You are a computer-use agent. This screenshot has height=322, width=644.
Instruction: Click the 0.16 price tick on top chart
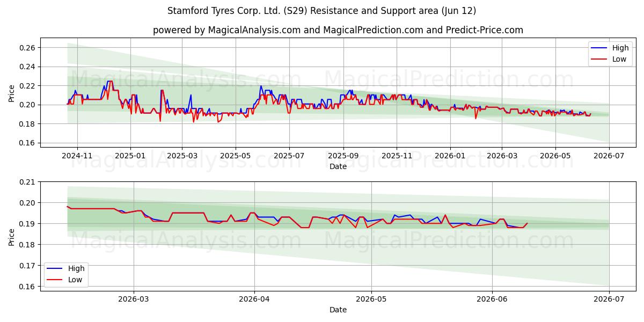pos(28,143)
